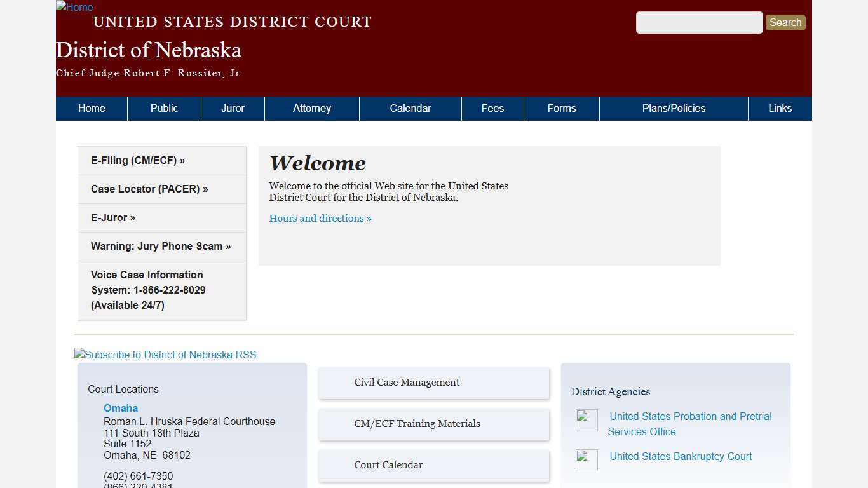The height and width of the screenshot is (488, 868).
Task: Expand the Case Locator (PACER) entry
Action: 149,189
